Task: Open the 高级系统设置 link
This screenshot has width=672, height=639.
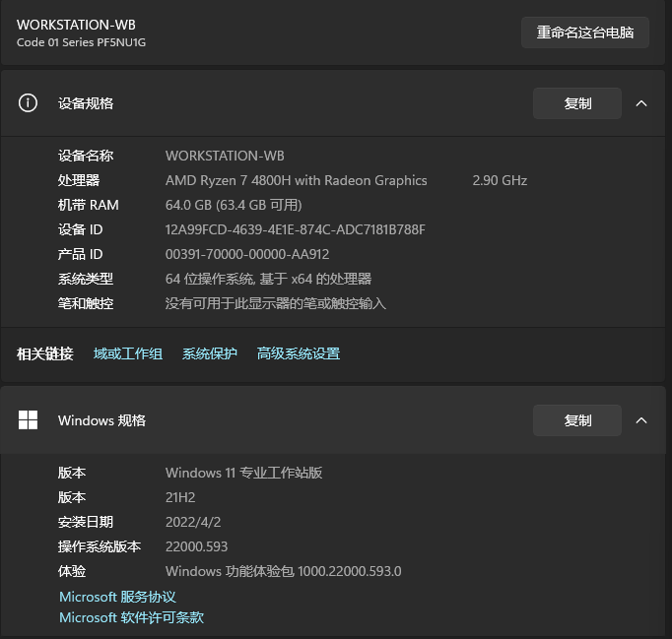Action: click(x=299, y=353)
